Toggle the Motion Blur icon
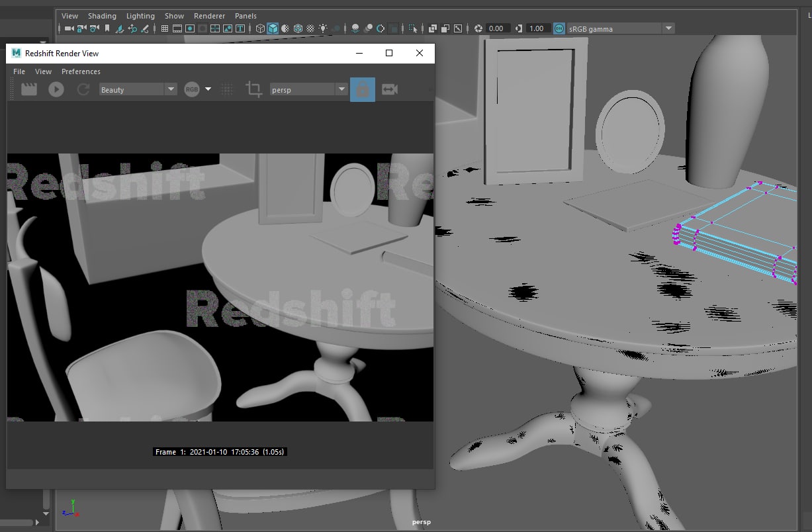 tap(369, 28)
